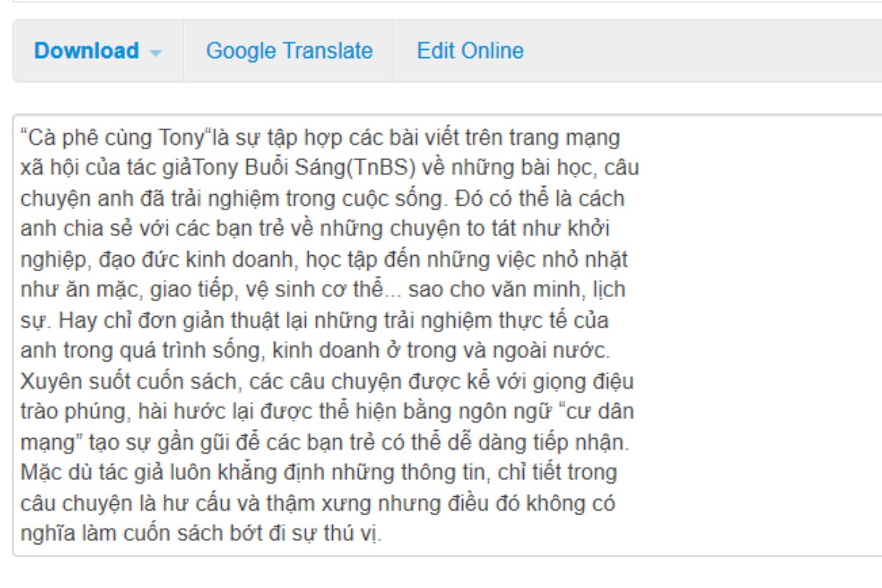882x588 pixels.
Task: Open the Edit Online link
Action: click(x=470, y=51)
